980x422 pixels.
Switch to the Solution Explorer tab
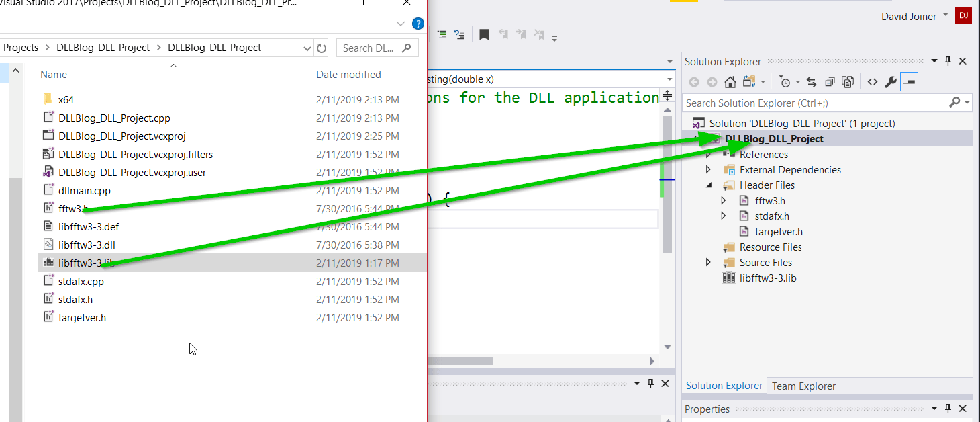(x=724, y=386)
